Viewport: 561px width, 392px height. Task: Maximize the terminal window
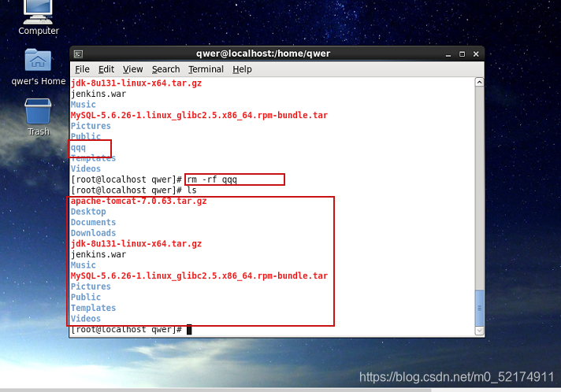(x=462, y=54)
